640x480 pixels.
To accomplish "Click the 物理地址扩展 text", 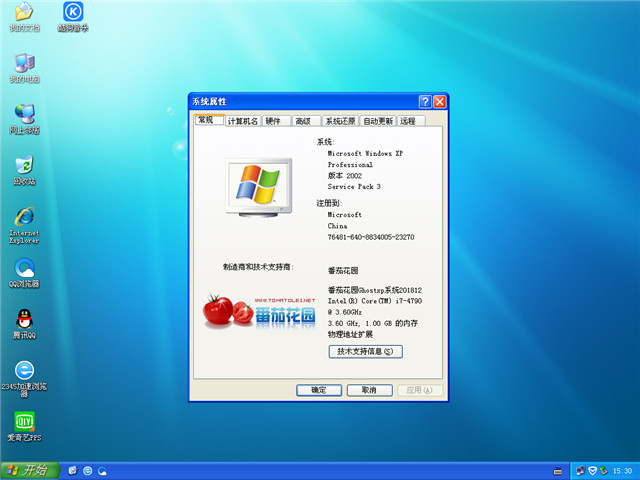I will pos(350,334).
